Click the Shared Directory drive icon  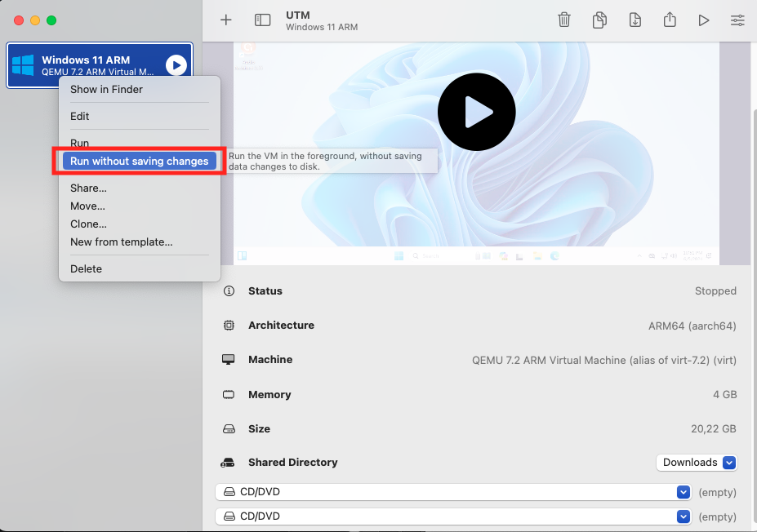[227, 463]
